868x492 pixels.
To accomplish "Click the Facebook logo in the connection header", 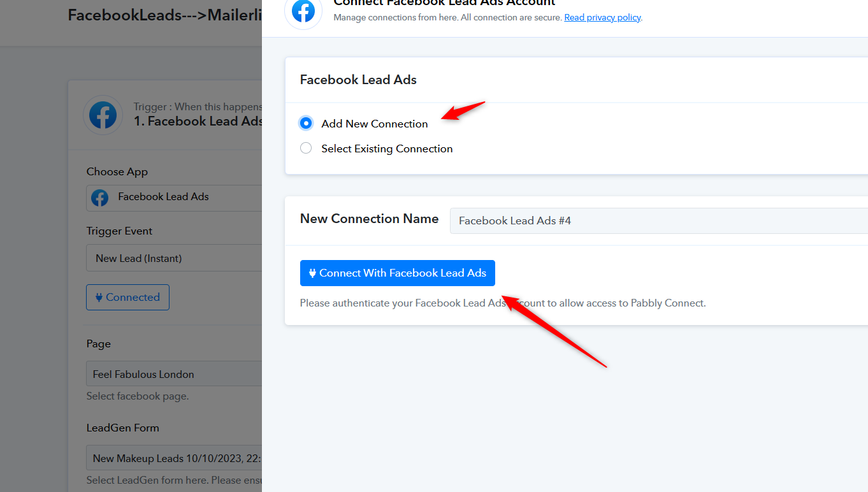I will 303,11.
